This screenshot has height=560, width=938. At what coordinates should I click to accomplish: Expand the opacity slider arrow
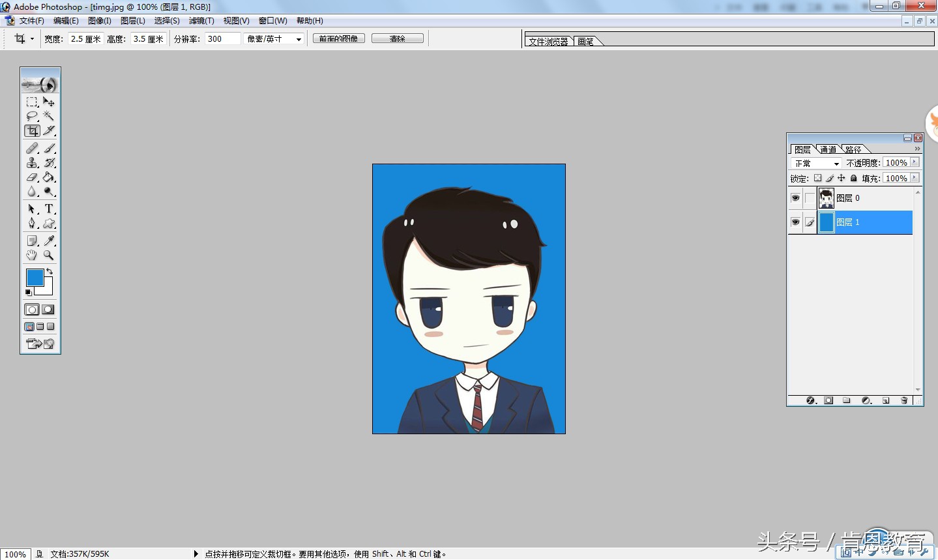915,162
